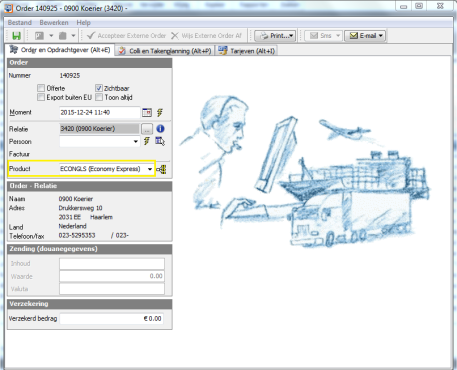
Task: Switch to Tarieven tab
Action: [247, 51]
